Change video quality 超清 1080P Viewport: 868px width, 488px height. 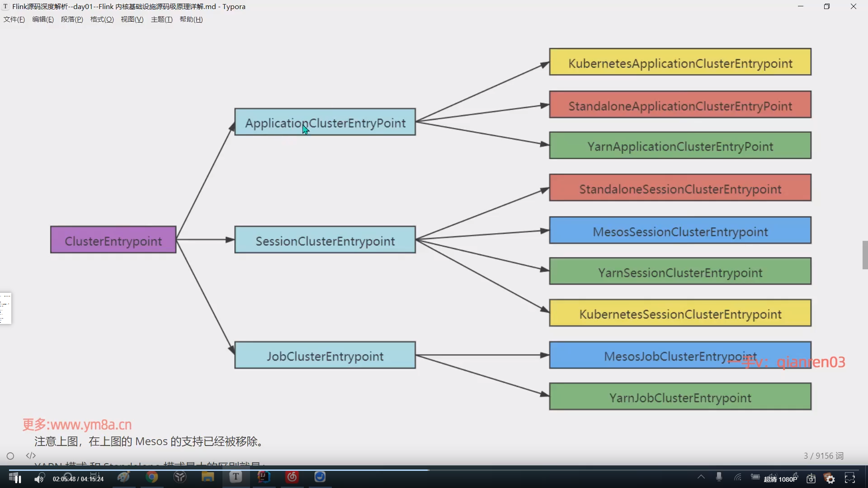[x=780, y=479]
